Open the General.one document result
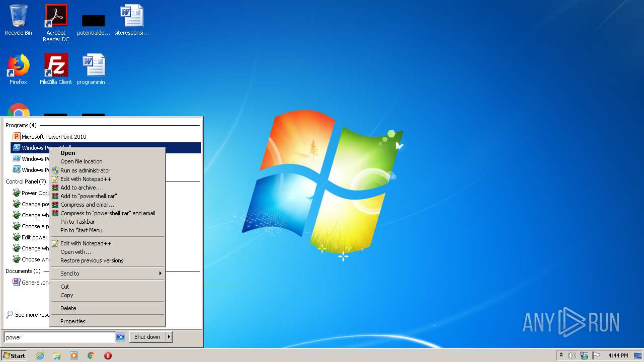The height and width of the screenshot is (362, 644). click(31, 283)
